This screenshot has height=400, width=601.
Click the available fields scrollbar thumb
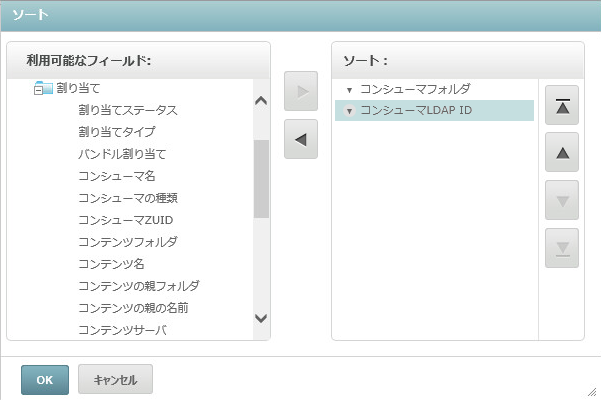[261, 178]
